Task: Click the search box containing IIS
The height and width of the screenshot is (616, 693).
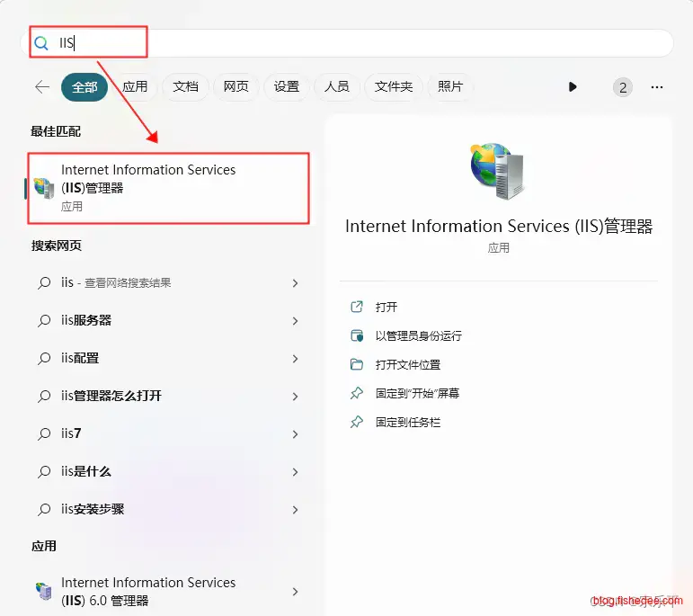Action: tap(360, 42)
